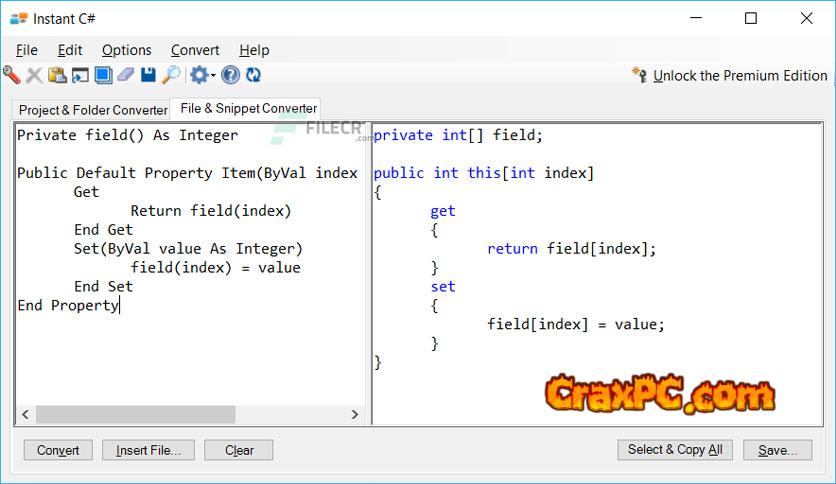Click the key icon beside Unlock Premium
This screenshot has width=836, height=484.
640,75
